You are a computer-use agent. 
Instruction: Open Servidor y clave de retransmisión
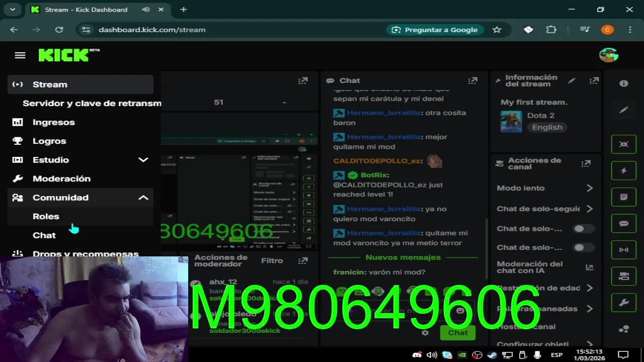92,103
